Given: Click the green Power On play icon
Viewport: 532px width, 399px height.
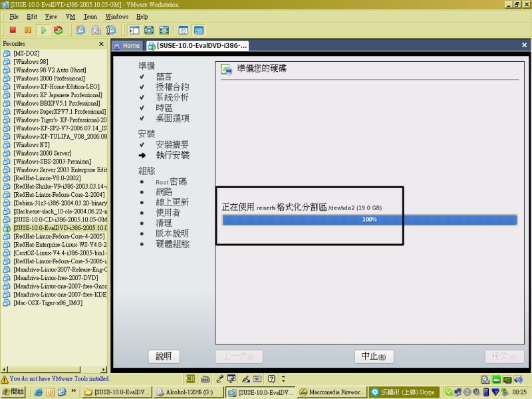Looking at the screenshot, I should point(43,30).
